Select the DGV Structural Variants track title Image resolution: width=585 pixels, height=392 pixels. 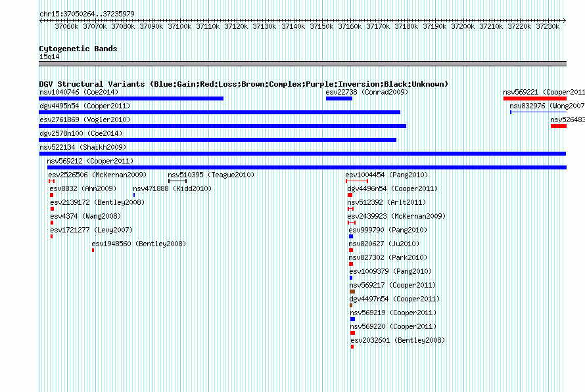(244, 84)
